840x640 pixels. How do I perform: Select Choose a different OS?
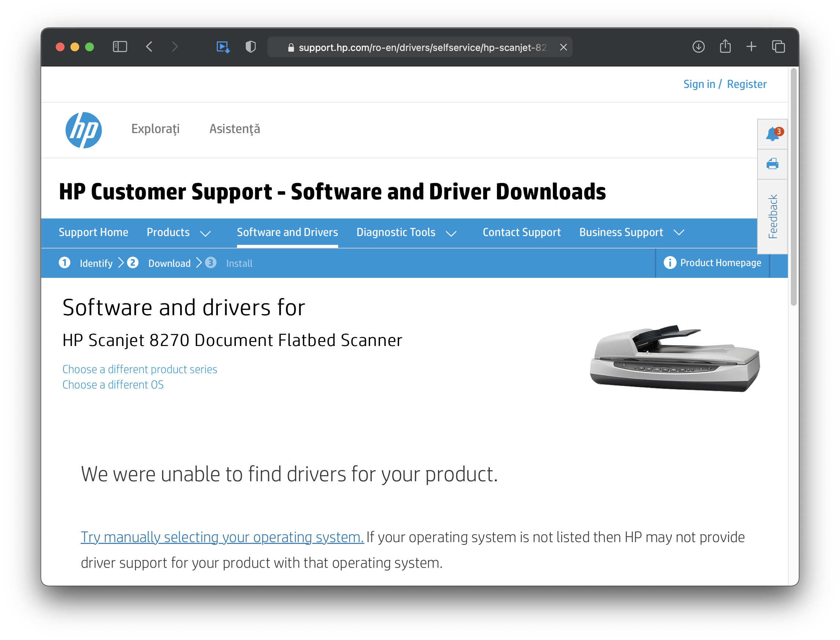click(x=113, y=385)
